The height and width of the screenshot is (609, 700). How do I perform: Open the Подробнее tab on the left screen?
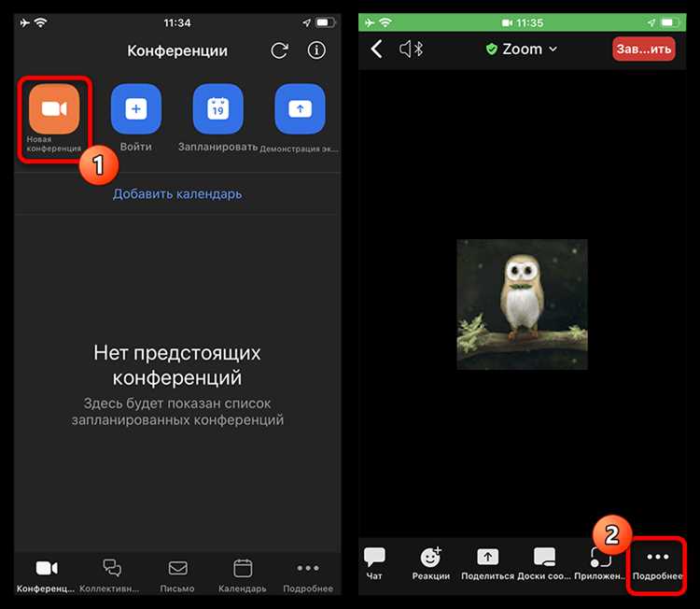(x=308, y=575)
